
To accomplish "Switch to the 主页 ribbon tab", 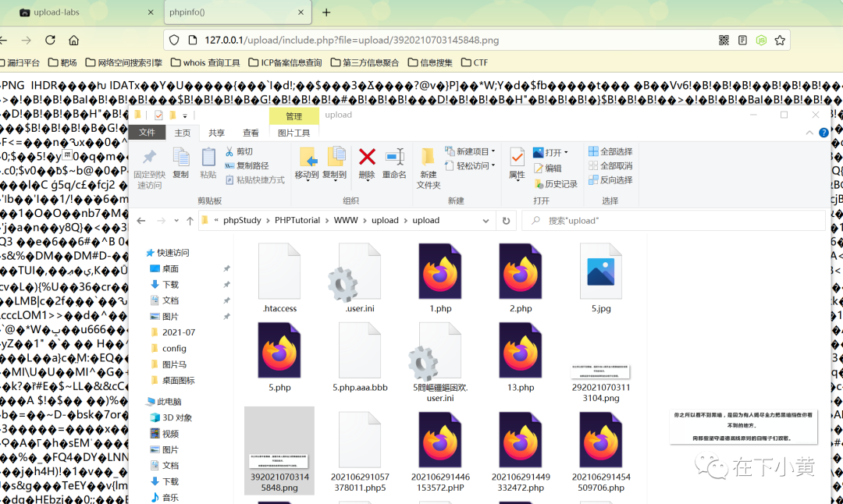I will (x=182, y=133).
